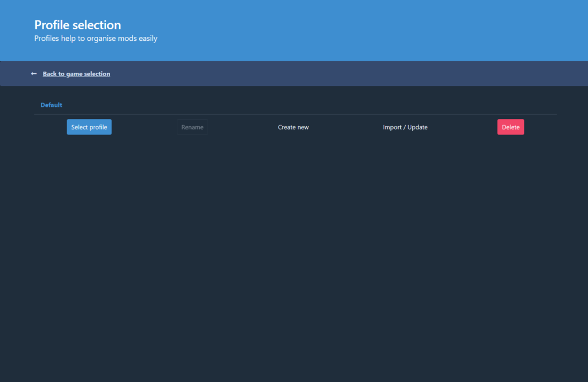Click the words game selection in the link

tap(88, 74)
